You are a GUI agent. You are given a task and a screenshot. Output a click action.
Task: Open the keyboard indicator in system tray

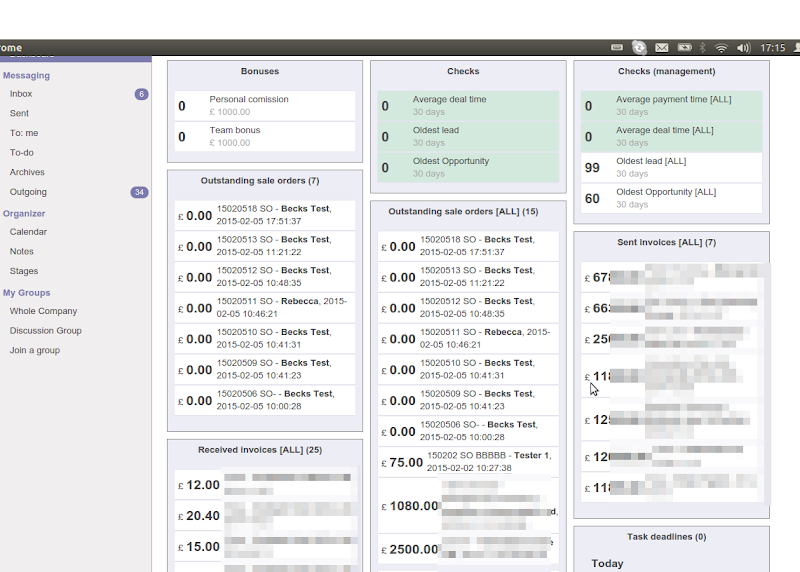[x=617, y=47]
